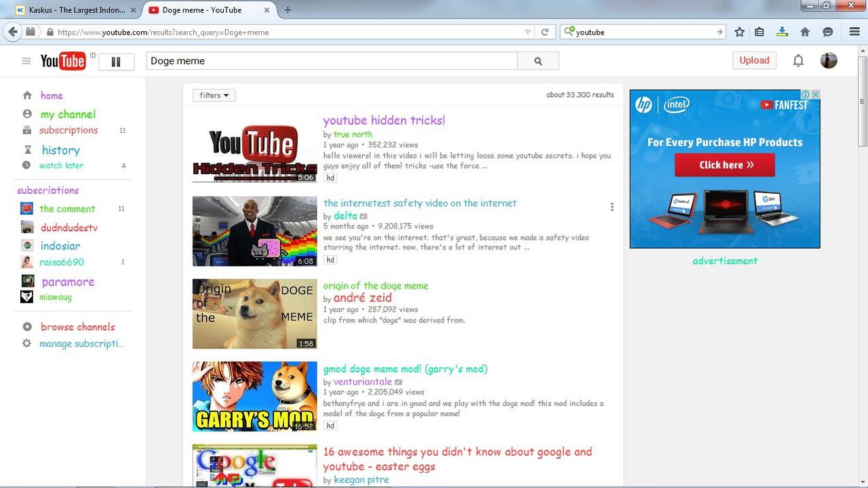This screenshot has height=488, width=868.
Task: Click the watch later clock icon
Action: coord(26,165)
